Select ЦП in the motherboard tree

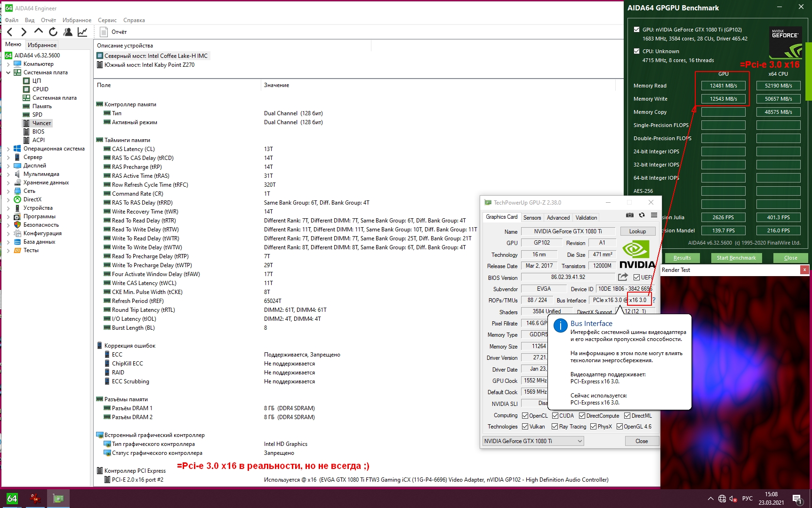[37, 81]
